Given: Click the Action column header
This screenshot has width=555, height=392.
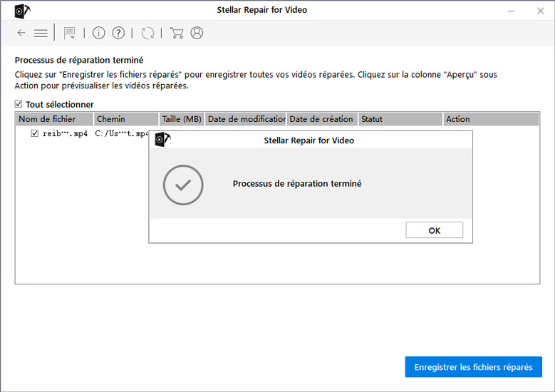Looking at the screenshot, I should point(492,119).
